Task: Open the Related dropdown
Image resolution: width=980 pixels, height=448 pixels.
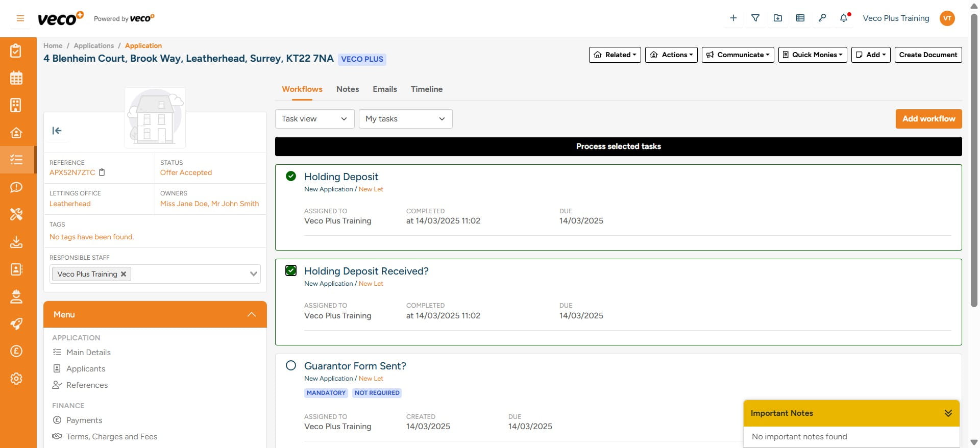Action: 615,55
